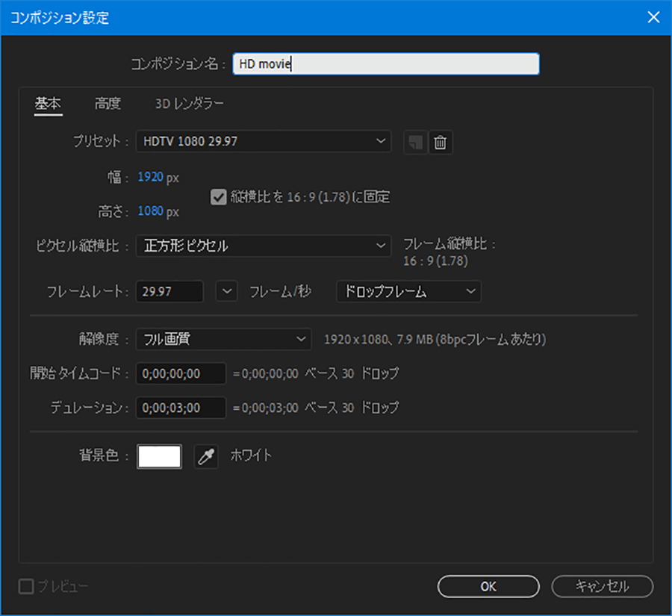Click the コンポジション名 field HD movie
This screenshot has height=616, width=672.
(386, 64)
